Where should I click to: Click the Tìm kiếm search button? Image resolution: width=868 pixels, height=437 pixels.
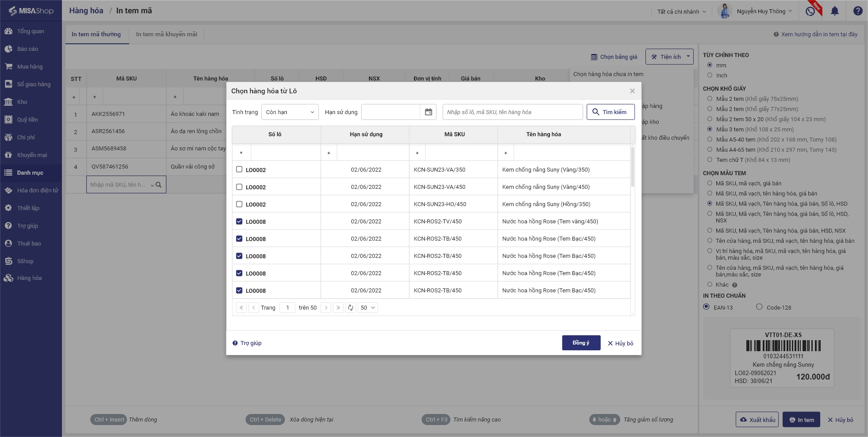(610, 112)
